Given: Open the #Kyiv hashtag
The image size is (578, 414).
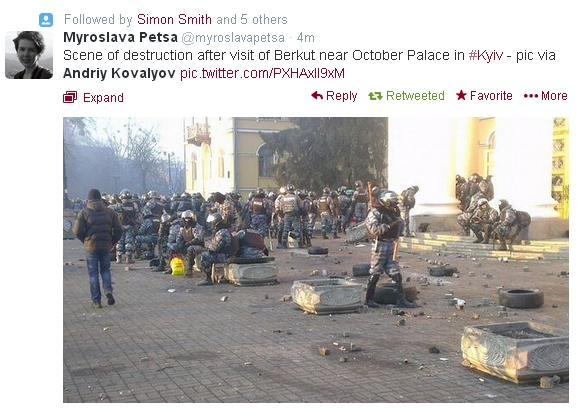Looking at the screenshot, I should pos(486,55).
